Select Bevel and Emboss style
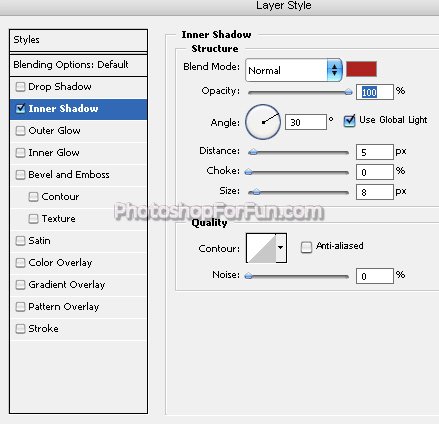This screenshot has height=424, width=439. pyautogui.click(x=69, y=175)
